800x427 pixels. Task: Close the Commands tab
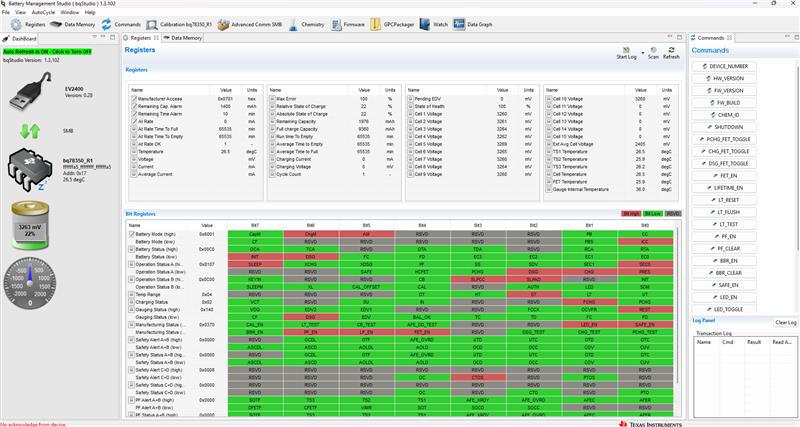[730, 38]
